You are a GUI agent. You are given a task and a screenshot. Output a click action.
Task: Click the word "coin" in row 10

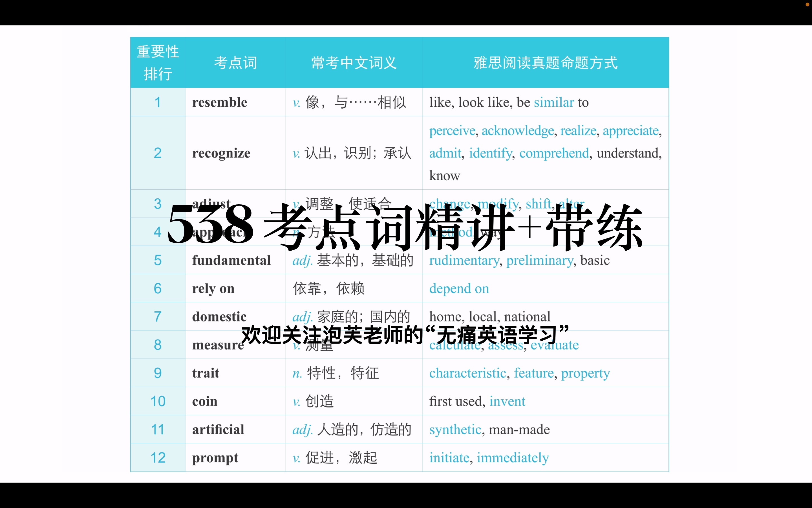click(x=205, y=402)
